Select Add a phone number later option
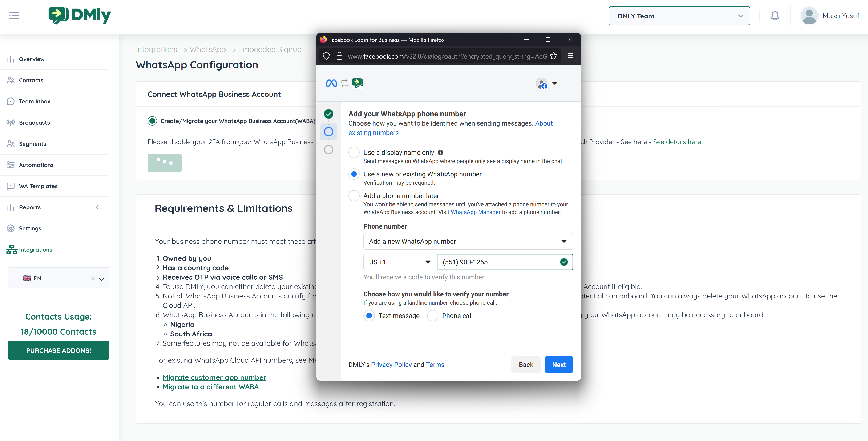The width and height of the screenshot is (868, 441). point(354,196)
